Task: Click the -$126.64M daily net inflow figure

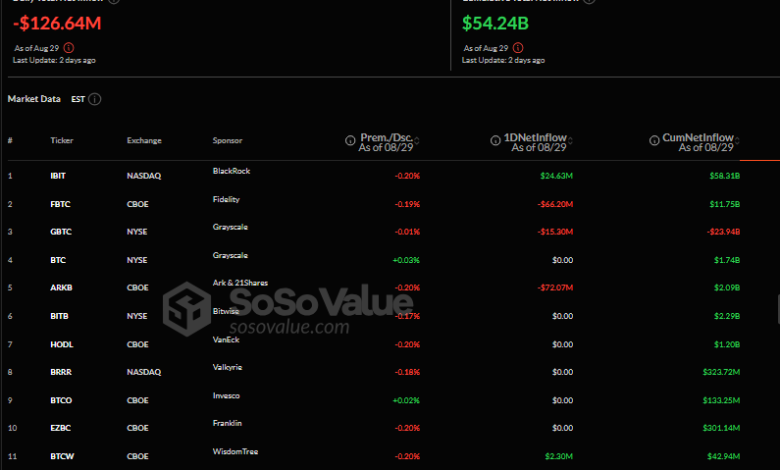Action: tap(57, 23)
